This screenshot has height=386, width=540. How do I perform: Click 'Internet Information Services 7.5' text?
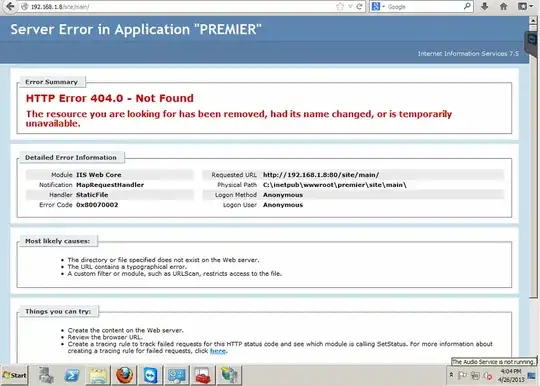468,53
